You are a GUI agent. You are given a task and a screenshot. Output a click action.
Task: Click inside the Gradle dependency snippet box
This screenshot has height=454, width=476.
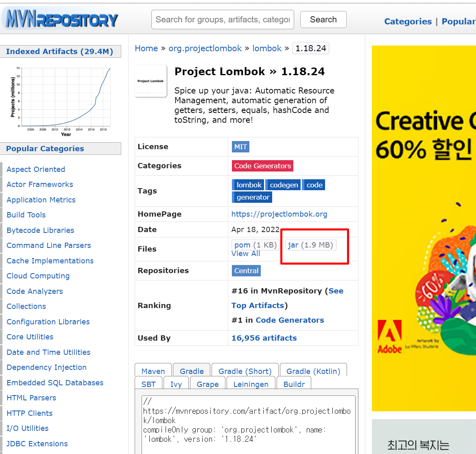248,425
